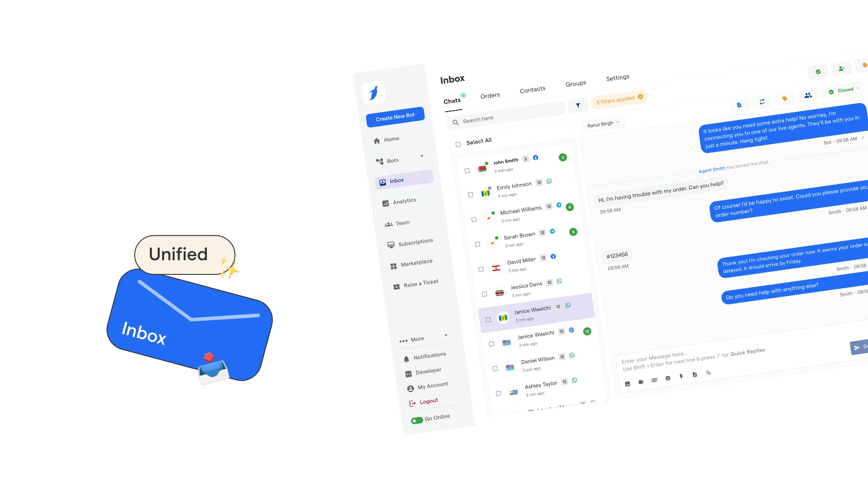This screenshot has width=868, height=488.
Task: Toggle the Go Online switch
Action: 415,418
